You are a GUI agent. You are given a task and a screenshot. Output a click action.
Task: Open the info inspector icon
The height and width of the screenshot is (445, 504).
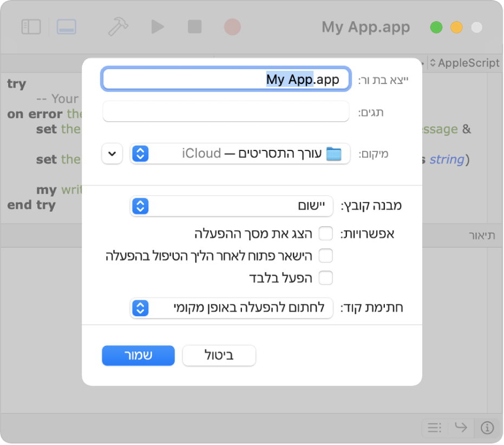point(487,428)
